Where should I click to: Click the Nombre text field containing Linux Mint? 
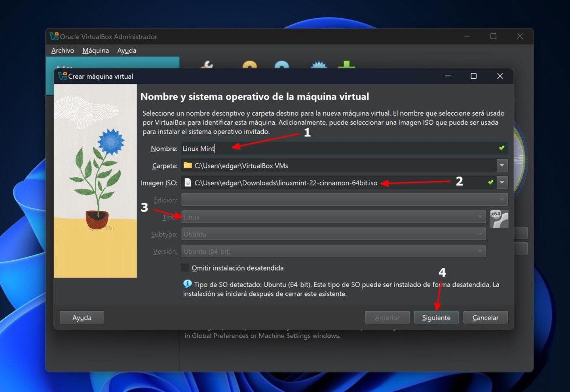344,148
